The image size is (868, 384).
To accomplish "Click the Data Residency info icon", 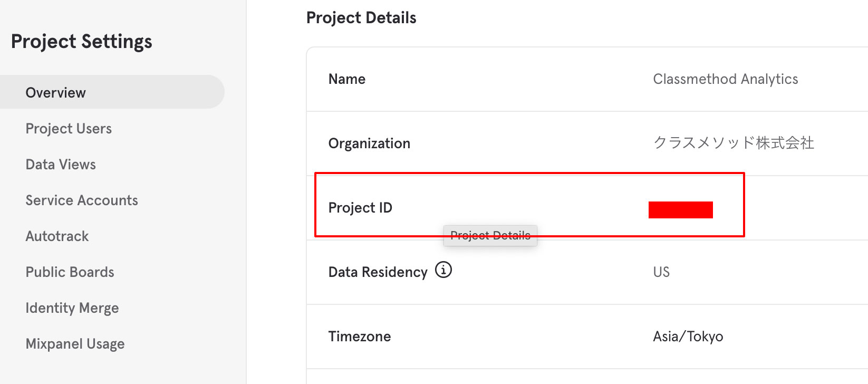I will pos(443,270).
